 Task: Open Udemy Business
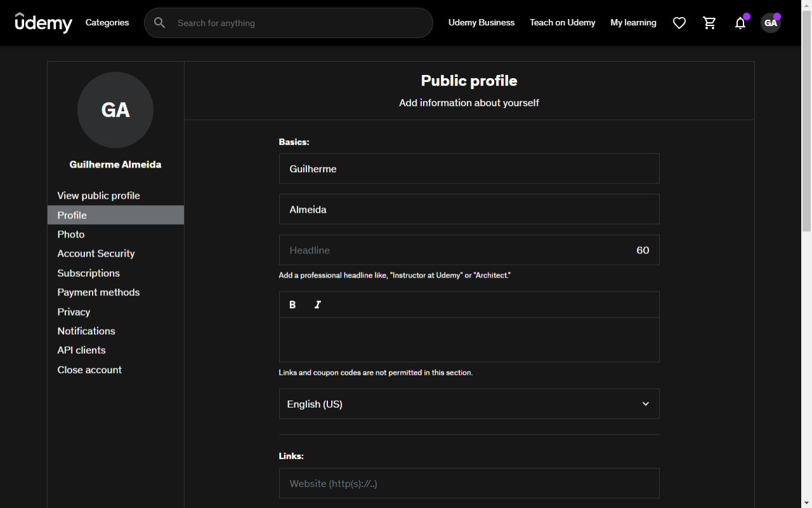481,22
